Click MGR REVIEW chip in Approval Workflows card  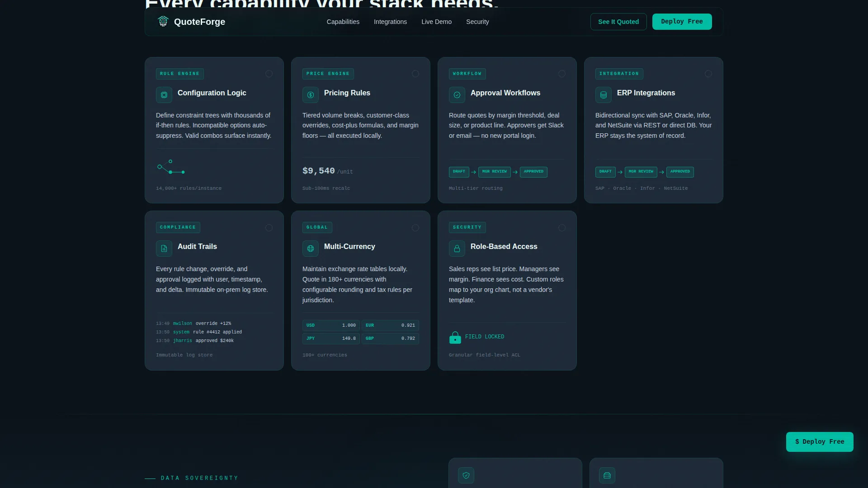pos(494,172)
